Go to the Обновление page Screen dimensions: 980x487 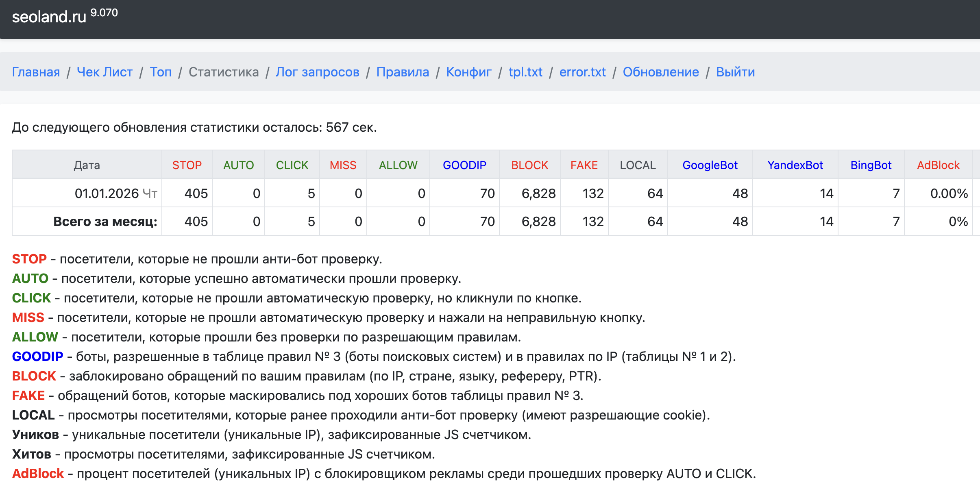(661, 72)
